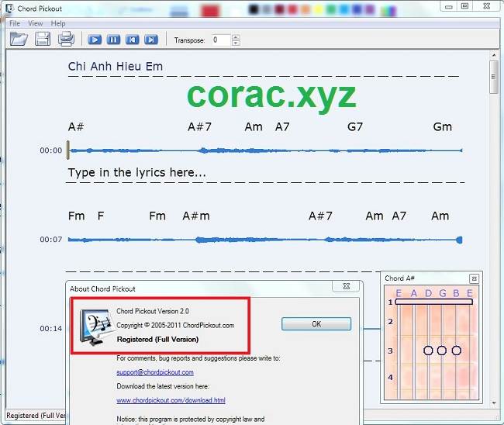Select the F chord in the second row
504x425 pixels.
101,216
